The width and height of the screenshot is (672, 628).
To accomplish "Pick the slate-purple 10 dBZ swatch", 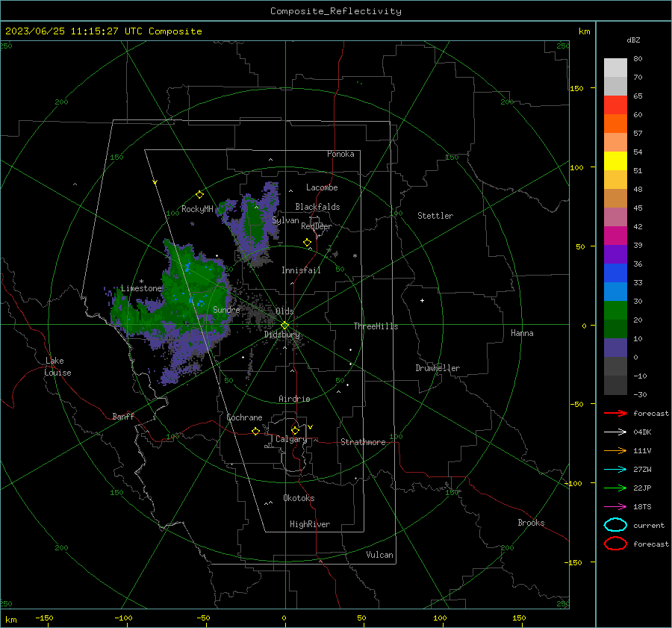I will click(x=615, y=347).
